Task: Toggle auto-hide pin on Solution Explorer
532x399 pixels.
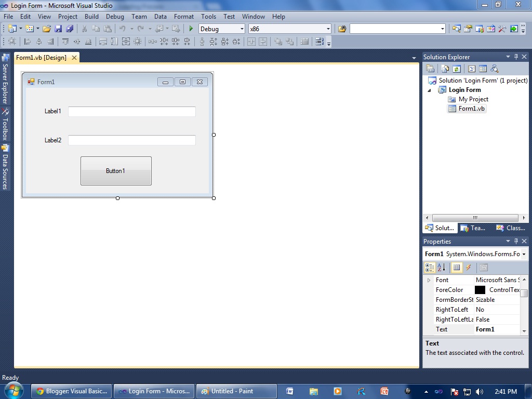Action: (x=516, y=57)
